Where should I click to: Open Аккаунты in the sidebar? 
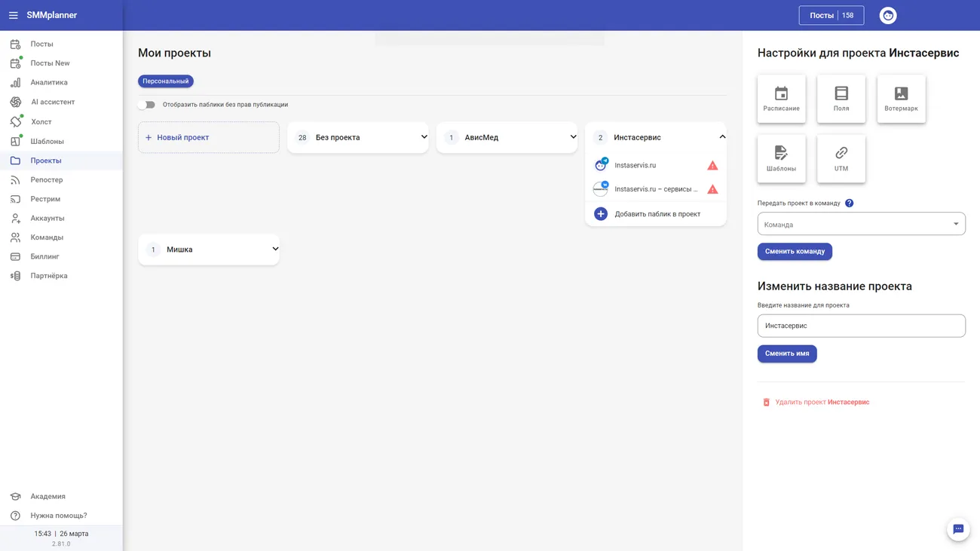point(47,219)
